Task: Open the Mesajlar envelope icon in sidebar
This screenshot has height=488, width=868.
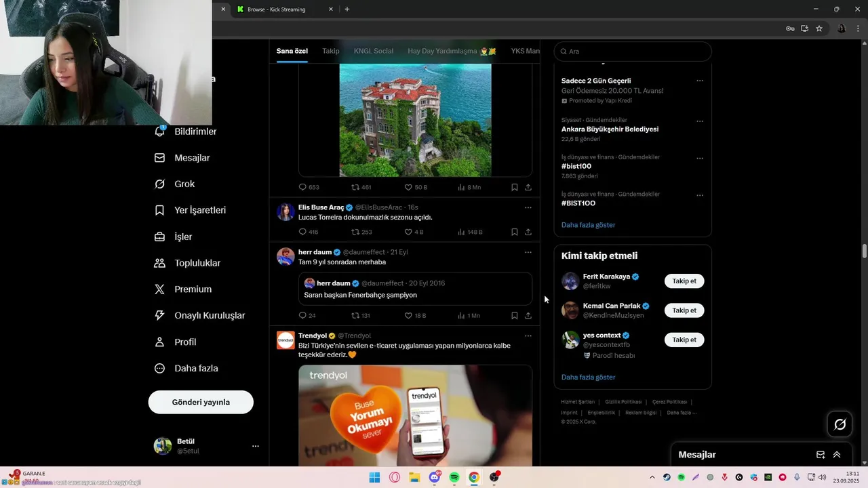Action: point(159,158)
